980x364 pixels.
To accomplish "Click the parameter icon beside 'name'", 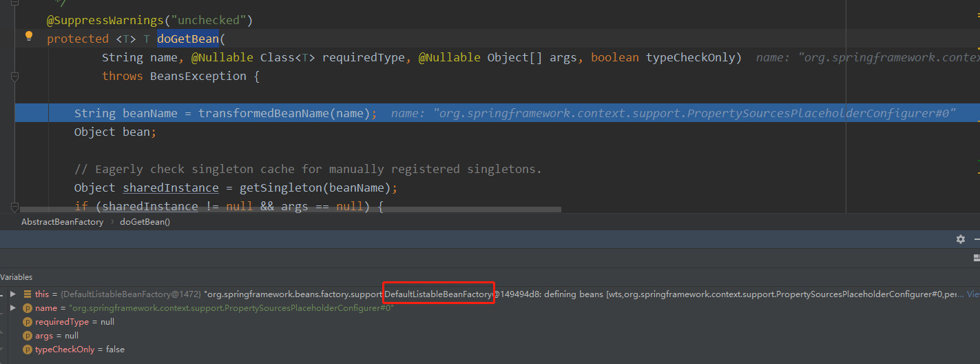I will (28, 308).
